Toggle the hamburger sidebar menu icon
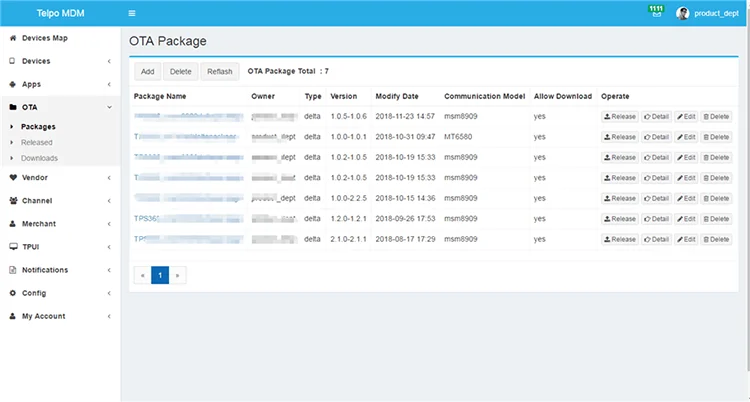The width and height of the screenshot is (750, 402). click(x=132, y=13)
